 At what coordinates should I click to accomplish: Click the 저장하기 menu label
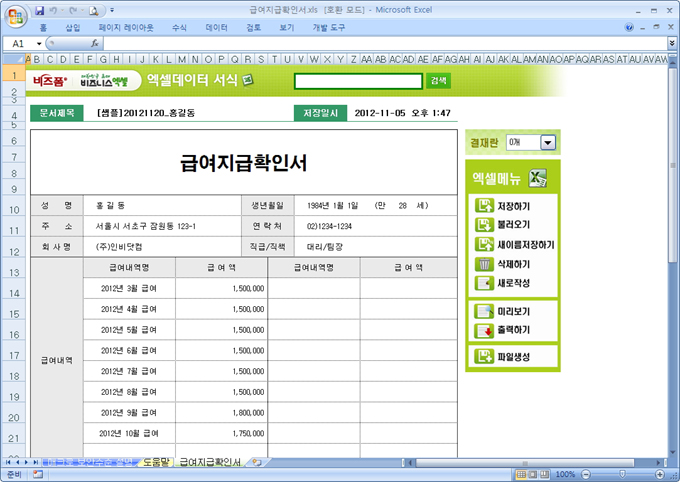point(514,206)
